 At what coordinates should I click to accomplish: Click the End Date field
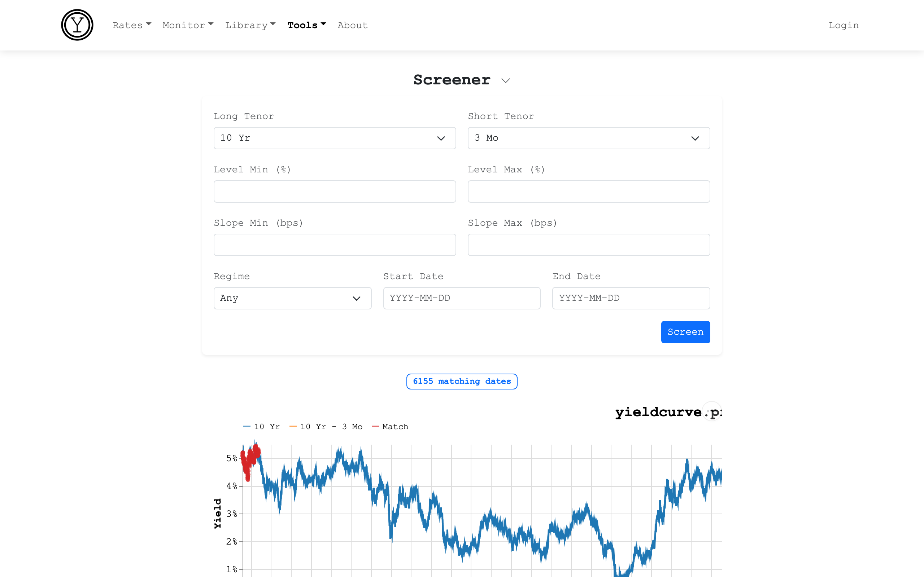(x=631, y=298)
